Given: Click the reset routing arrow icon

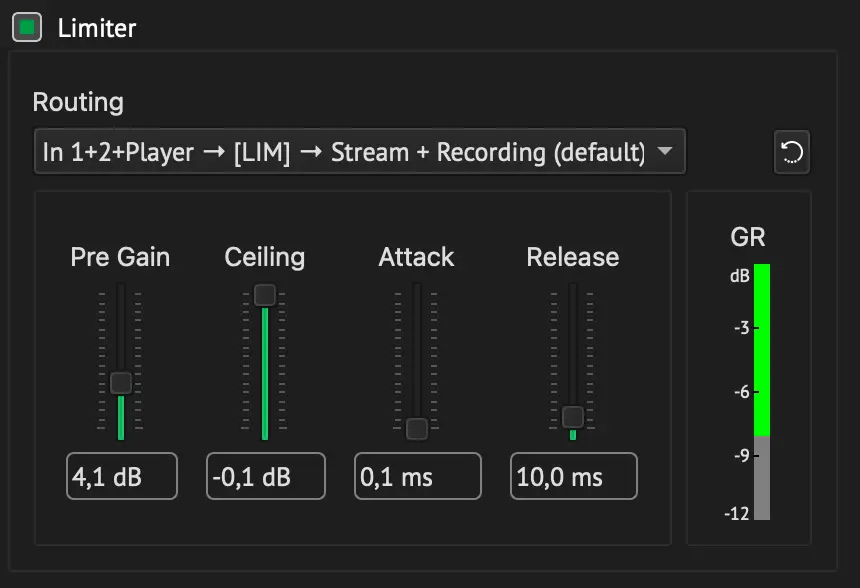Looking at the screenshot, I should 791,152.
